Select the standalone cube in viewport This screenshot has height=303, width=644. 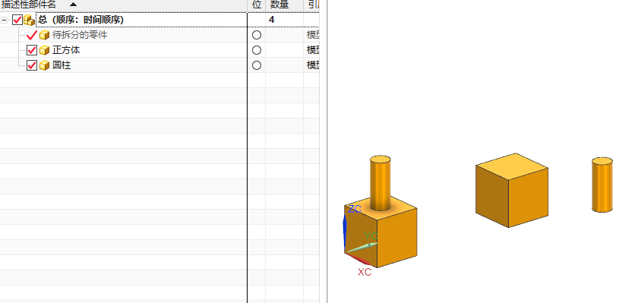click(x=512, y=191)
